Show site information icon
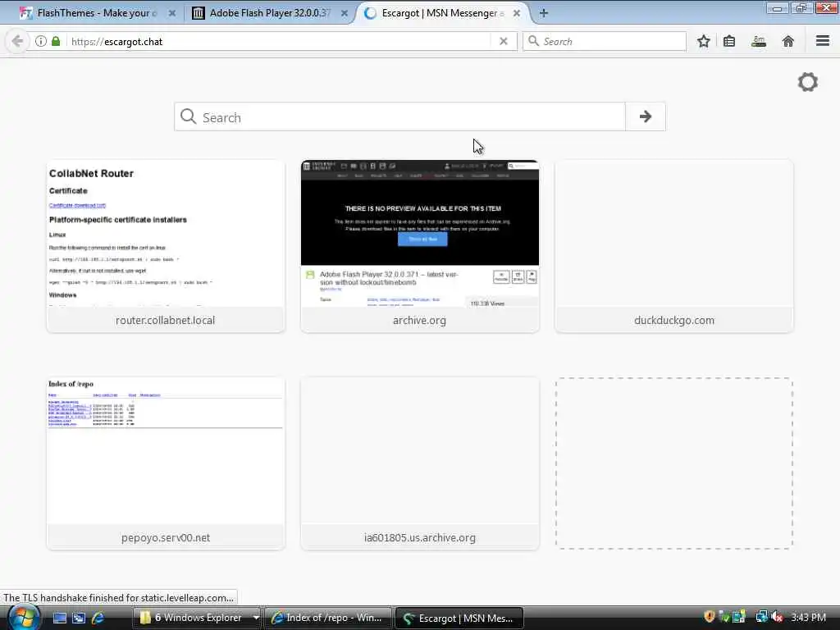 pos(41,41)
